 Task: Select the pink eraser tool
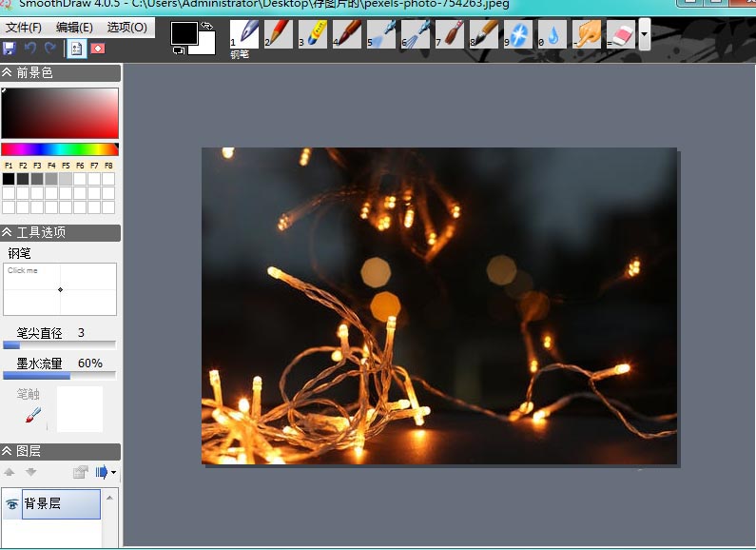pyautogui.click(x=621, y=33)
